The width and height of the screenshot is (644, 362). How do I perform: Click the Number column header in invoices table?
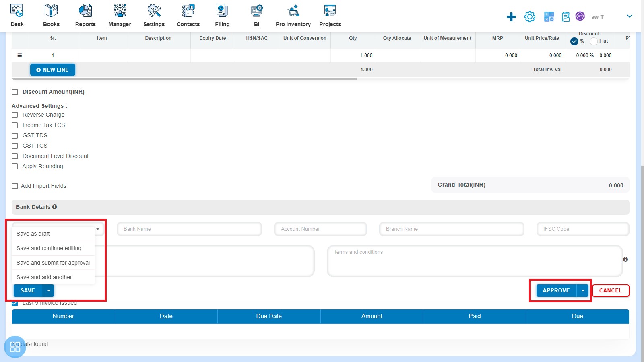[63, 316]
